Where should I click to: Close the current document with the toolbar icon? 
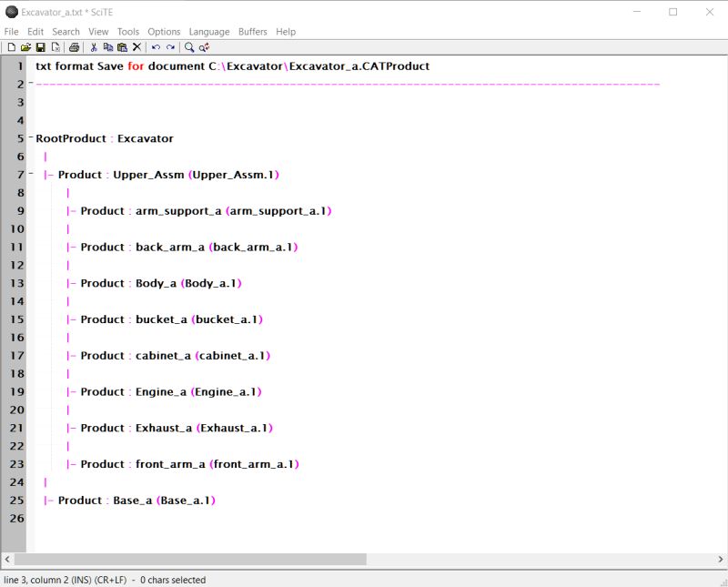[x=56, y=47]
